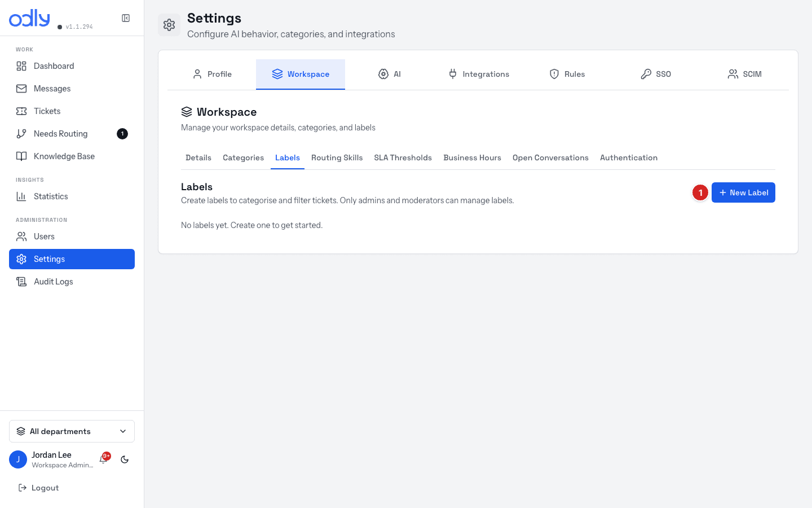Click Jordan Lee's avatar
This screenshot has height=508, width=812.
18,459
